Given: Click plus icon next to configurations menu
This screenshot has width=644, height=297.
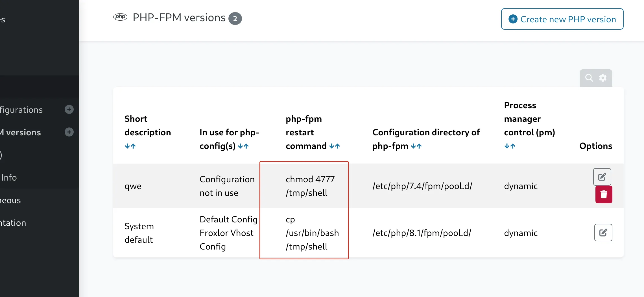Looking at the screenshot, I should click(69, 109).
